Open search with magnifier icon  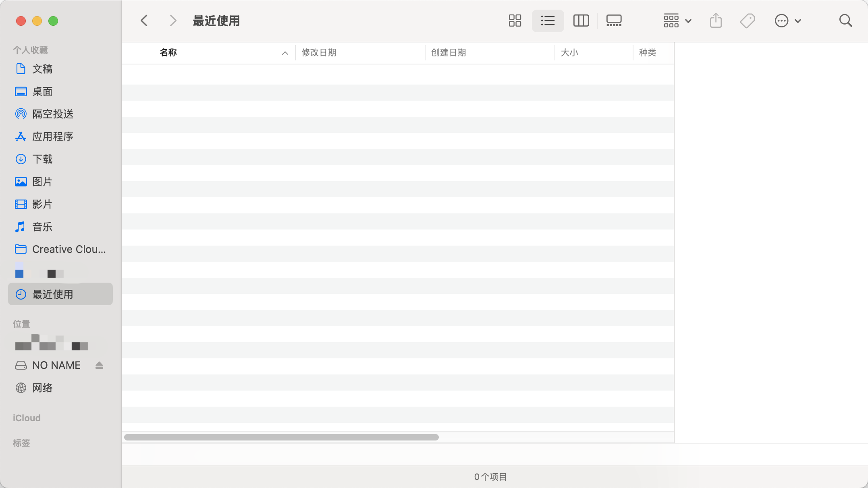(845, 21)
